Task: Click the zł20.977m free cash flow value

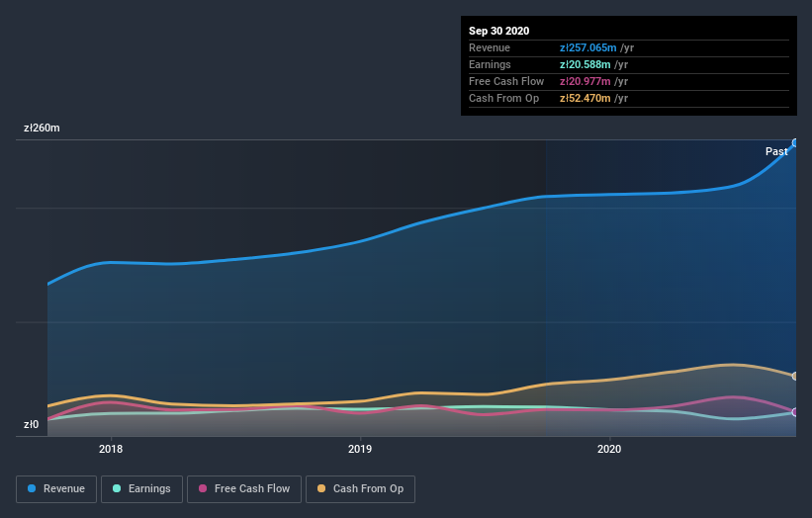Action: click(x=585, y=81)
